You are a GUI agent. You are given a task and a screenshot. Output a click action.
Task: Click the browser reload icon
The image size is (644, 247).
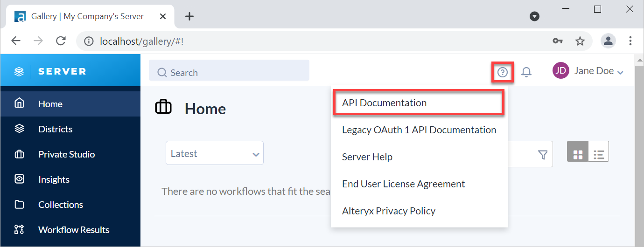coord(61,41)
